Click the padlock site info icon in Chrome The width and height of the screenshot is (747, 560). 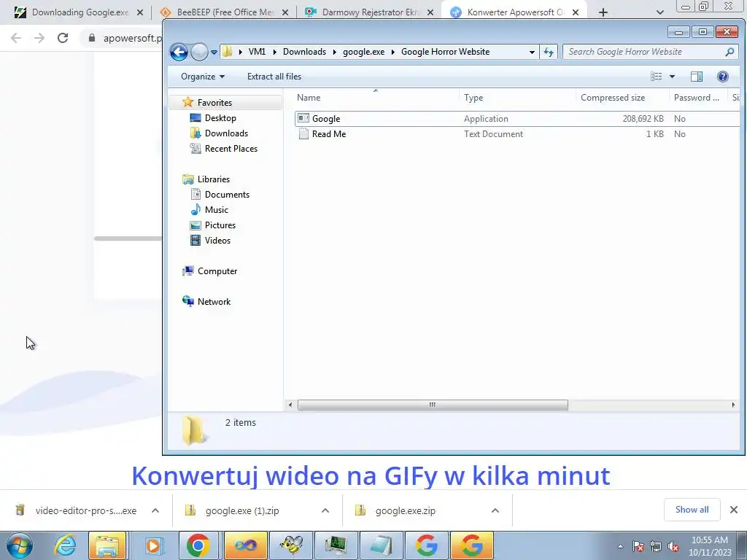click(92, 38)
